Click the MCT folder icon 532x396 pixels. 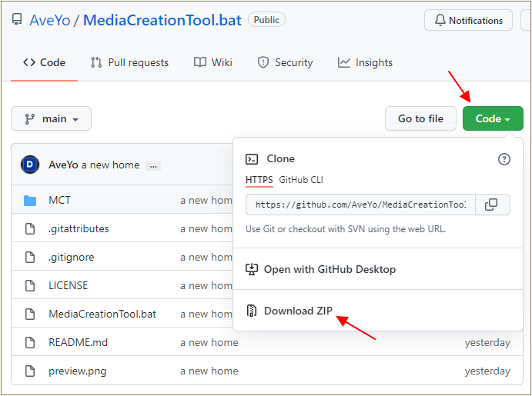coord(30,201)
